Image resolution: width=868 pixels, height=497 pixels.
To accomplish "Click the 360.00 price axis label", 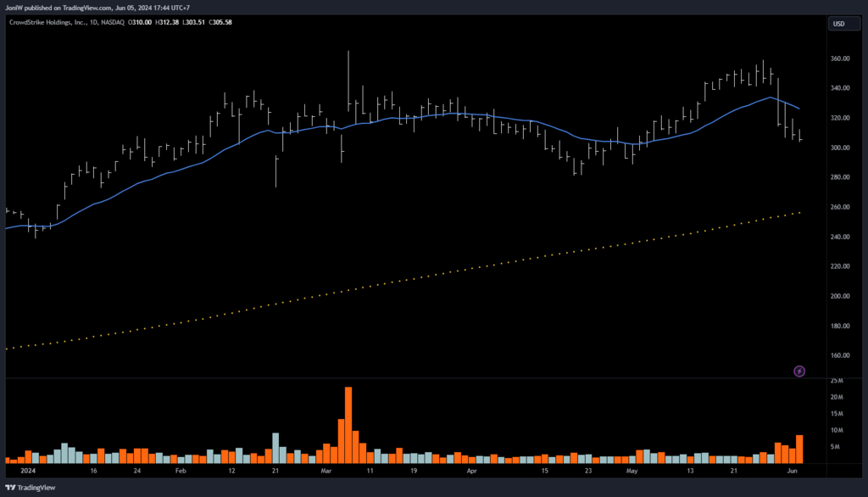I will pyautogui.click(x=840, y=59).
